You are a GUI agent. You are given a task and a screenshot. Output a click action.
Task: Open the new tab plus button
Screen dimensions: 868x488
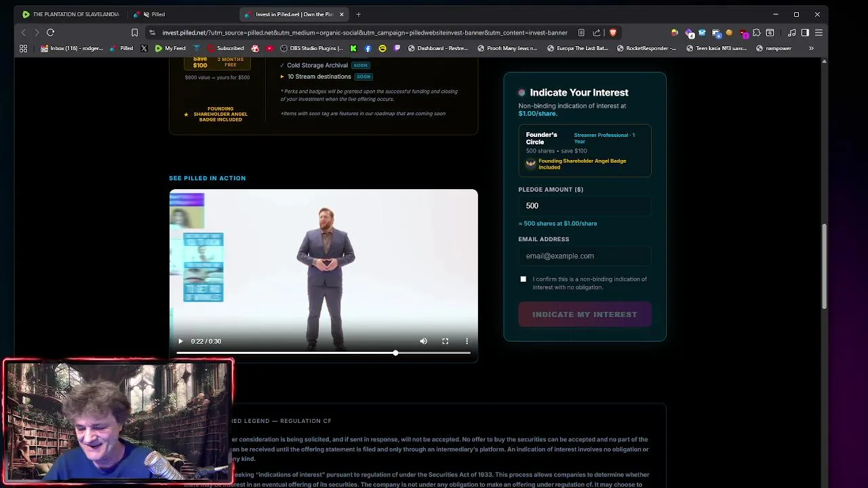coord(358,14)
